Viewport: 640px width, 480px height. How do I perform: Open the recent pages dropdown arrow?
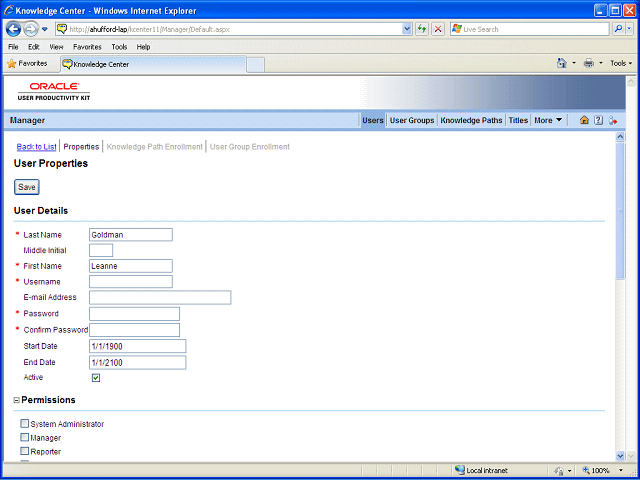tap(45, 29)
